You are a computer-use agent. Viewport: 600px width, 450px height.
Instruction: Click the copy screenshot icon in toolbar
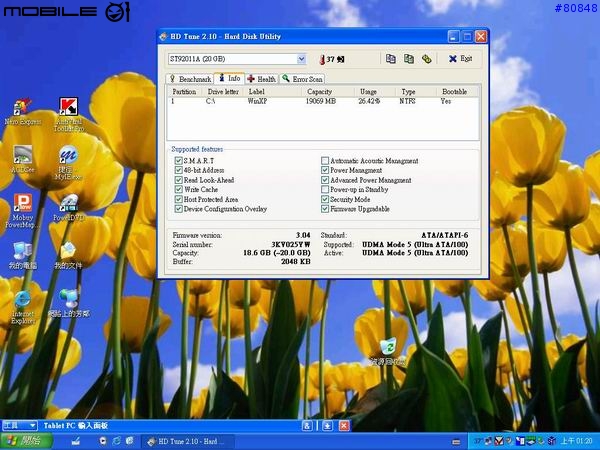point(409,59)
